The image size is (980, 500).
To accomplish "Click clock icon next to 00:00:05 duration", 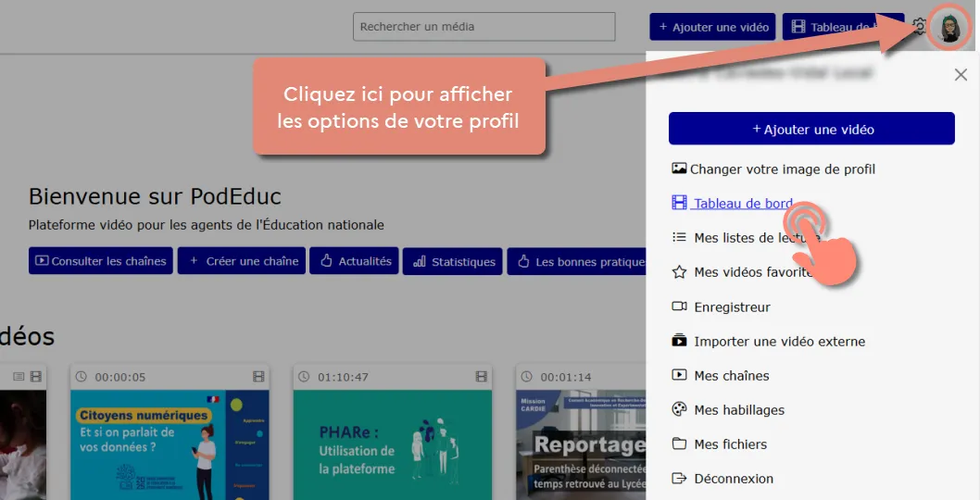I will point(82,376).
